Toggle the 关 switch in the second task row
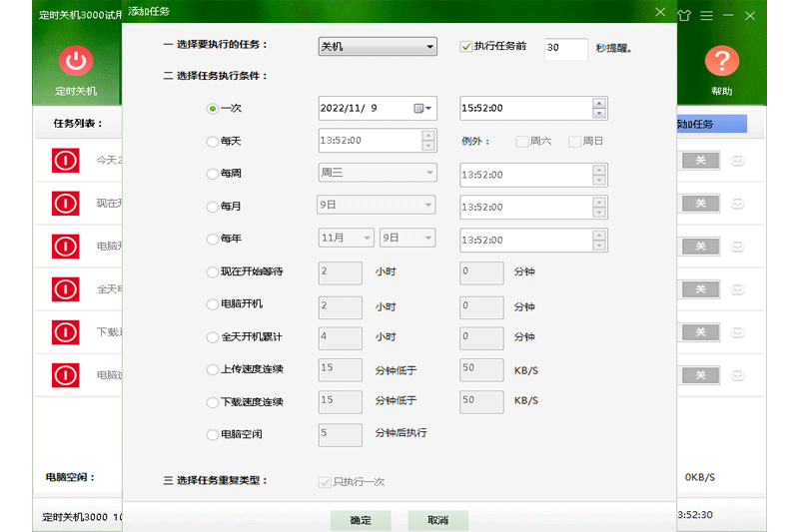 (701, 204)
